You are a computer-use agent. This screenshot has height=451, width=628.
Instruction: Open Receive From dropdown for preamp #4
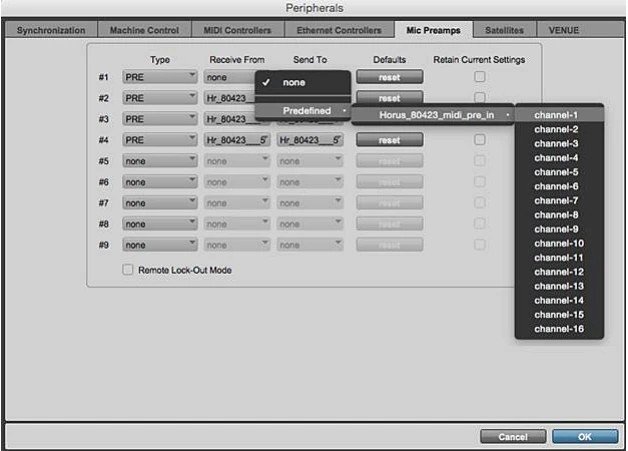(237, 140)
